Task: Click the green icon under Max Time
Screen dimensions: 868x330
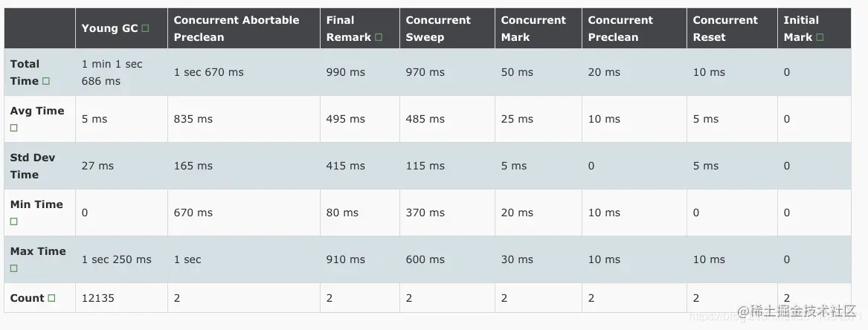Action: 14,268
